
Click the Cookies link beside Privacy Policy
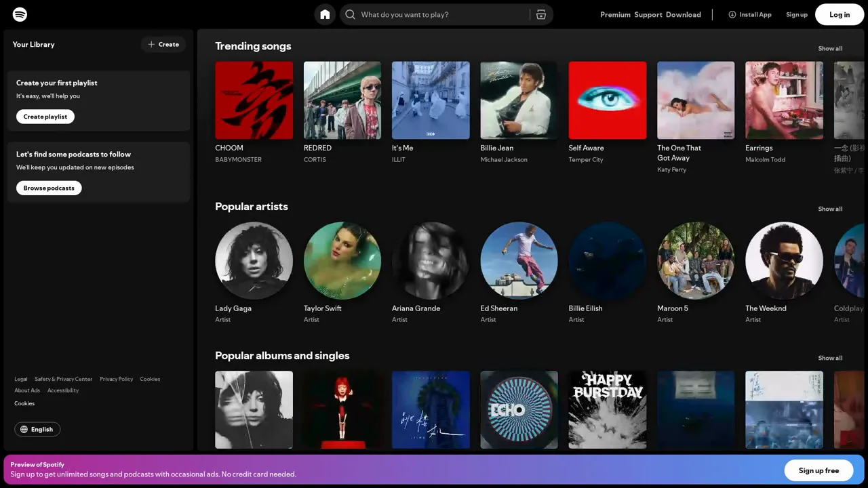coord(150,379)
